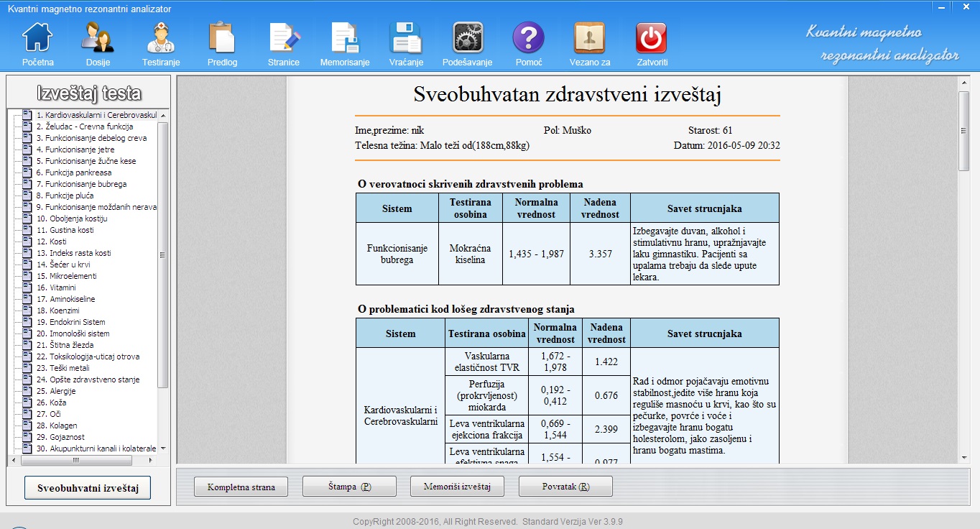Print the report with Štampa button
Viewport: 980px width, 529px height.
349,487
